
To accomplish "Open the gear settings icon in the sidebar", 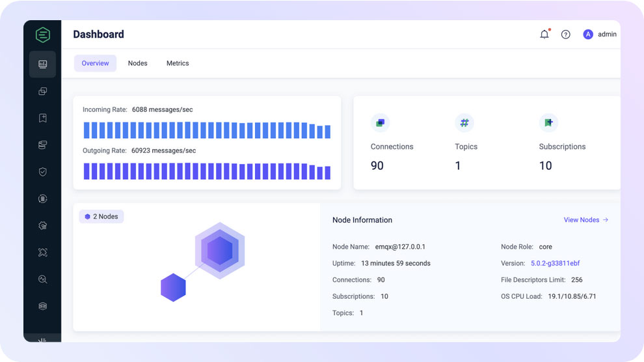I will [42, 225].
